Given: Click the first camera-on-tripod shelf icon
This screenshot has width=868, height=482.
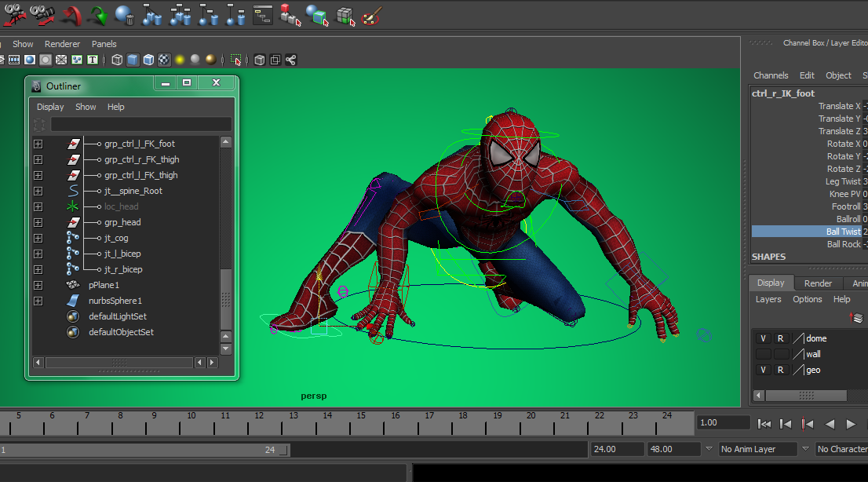Looking at the screenshot, I should tap(14, 15).
